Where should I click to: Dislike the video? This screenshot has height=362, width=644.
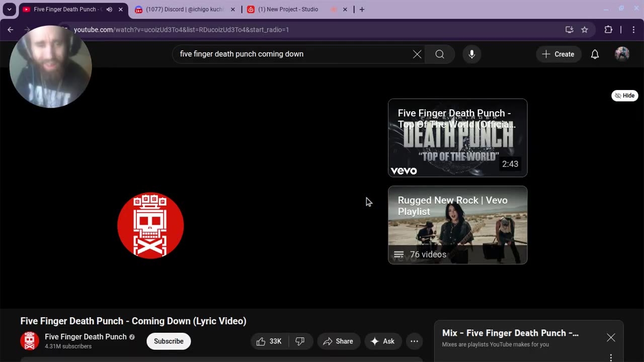point(300,341)
